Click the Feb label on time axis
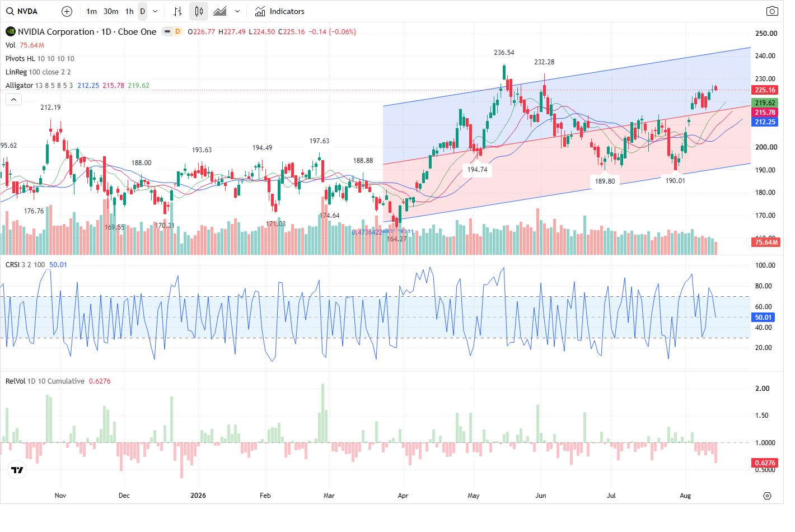The height and width of the screenshot is (532, 795). coord(265,496)
